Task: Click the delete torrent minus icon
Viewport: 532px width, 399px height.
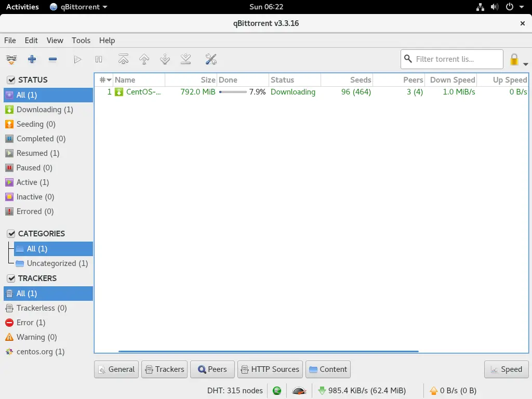Action: [x=52, y=59]
